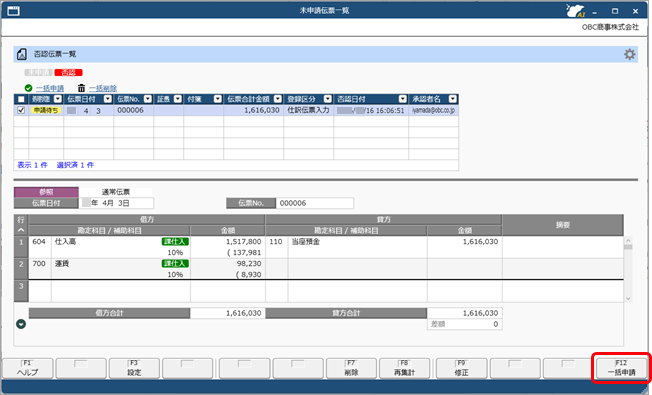The height and width of the screenshot is (395, 652).
Task: Click credit account code 110
Action: tap(276, 242)
